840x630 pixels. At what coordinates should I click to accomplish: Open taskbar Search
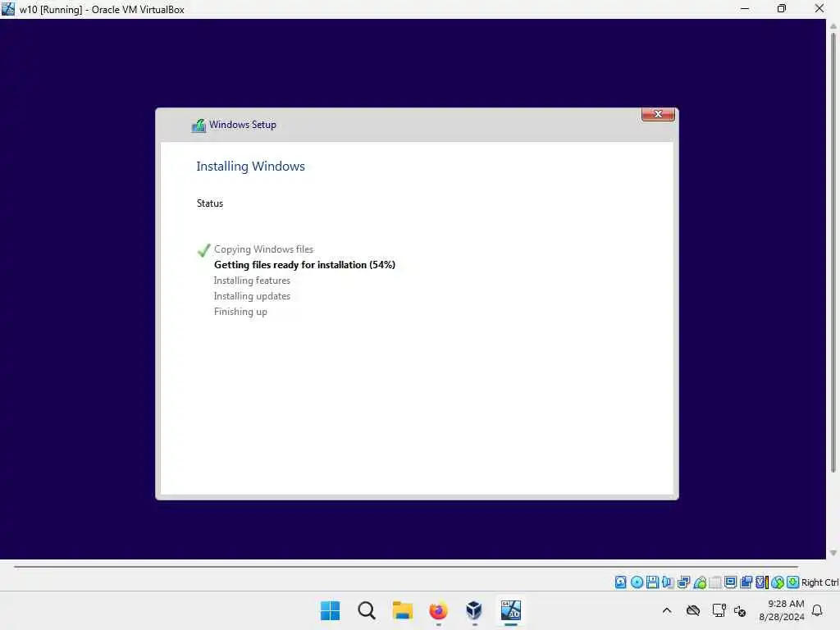tap(367, 610)
